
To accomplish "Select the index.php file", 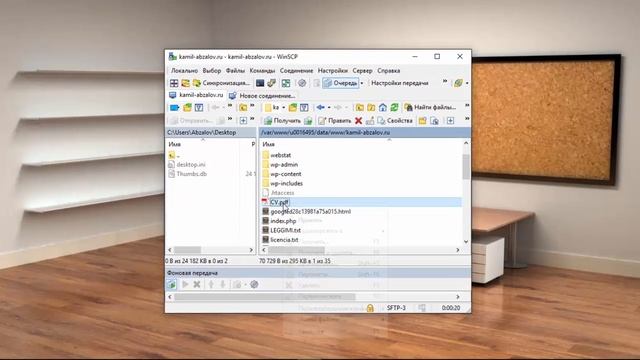I will (x=283, y=221).
